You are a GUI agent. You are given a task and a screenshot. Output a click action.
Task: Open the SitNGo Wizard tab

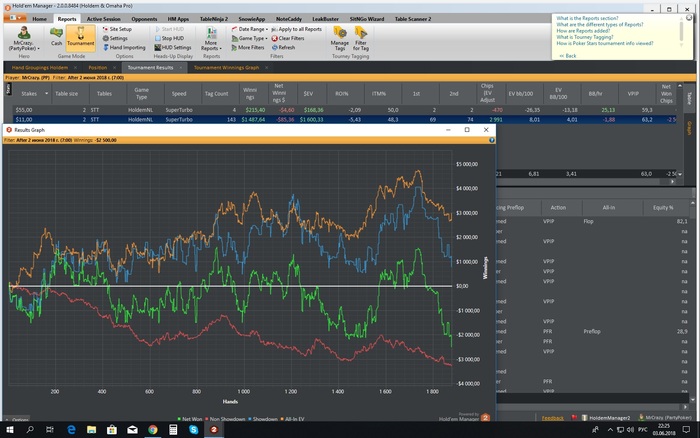[x=367, y=19]
